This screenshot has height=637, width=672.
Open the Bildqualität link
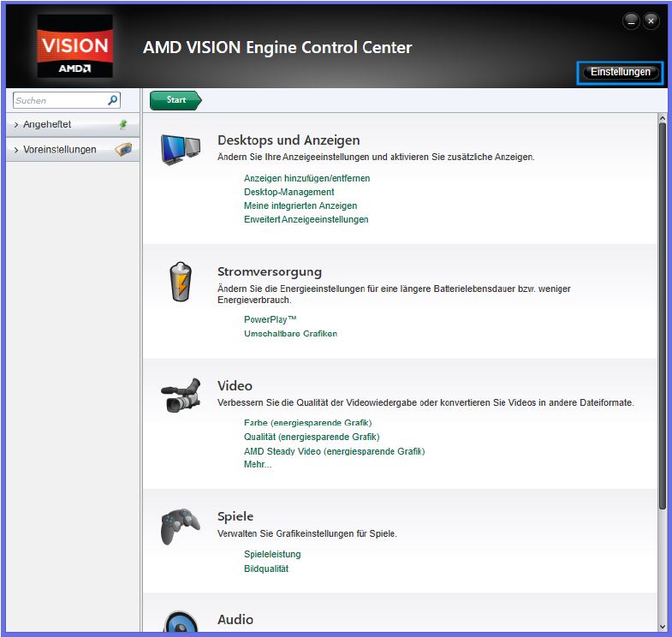point(266,569)
